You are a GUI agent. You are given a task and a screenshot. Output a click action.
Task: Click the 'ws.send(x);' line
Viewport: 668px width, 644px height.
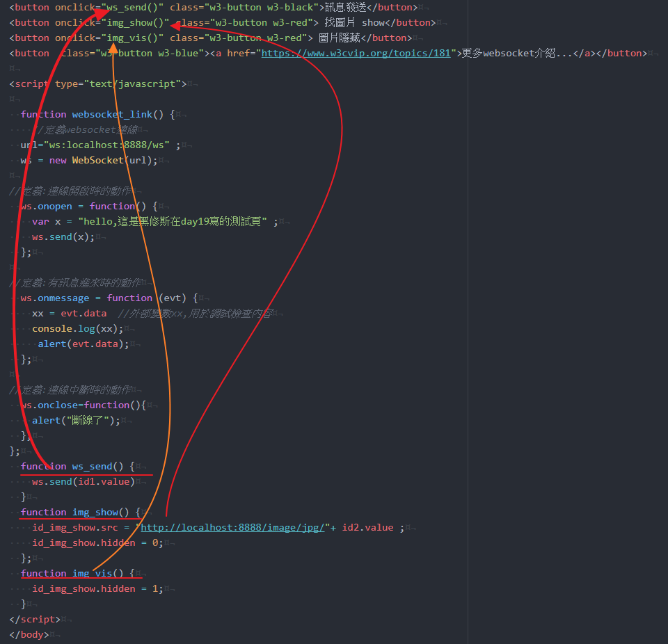point(63,237)
